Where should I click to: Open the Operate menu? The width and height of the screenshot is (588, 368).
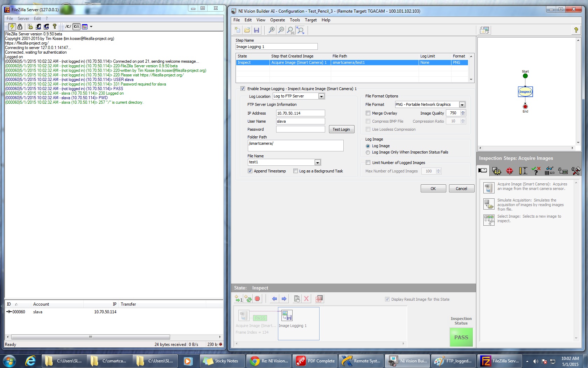point(278,20)
